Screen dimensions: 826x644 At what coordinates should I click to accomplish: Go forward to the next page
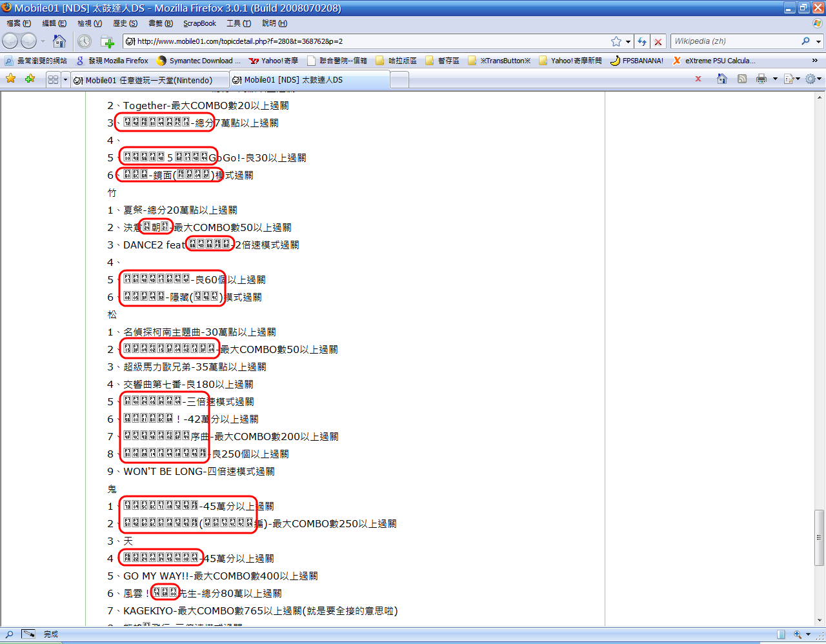[29, 41]
